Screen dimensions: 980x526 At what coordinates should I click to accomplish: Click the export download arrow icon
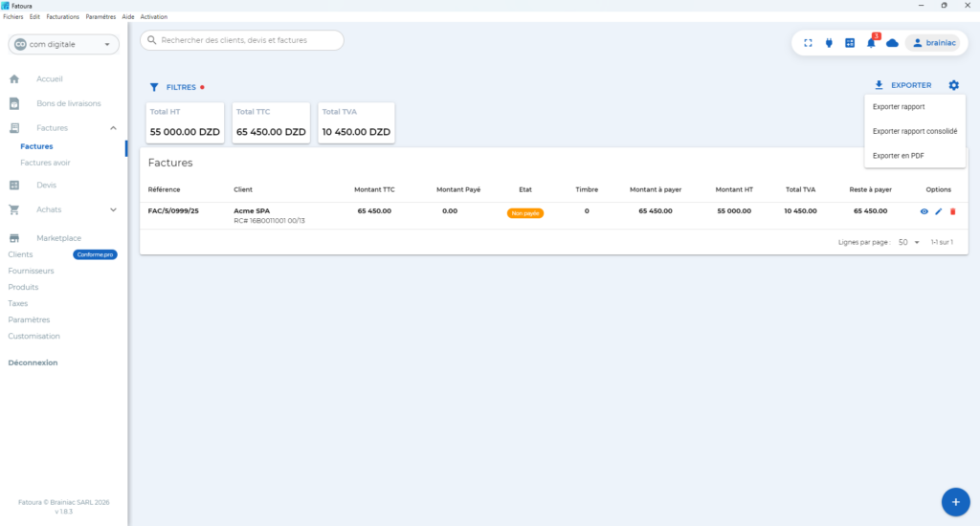879,85
